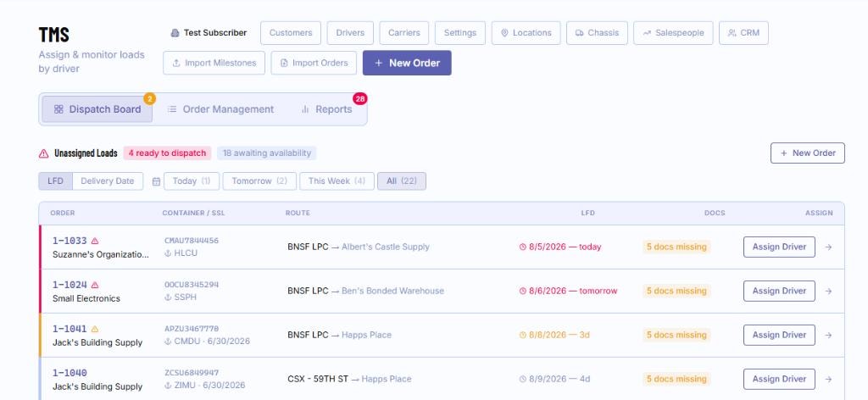Switch to Order Management tab
This screenshot has height=400, width=868.
pos(221,109)
